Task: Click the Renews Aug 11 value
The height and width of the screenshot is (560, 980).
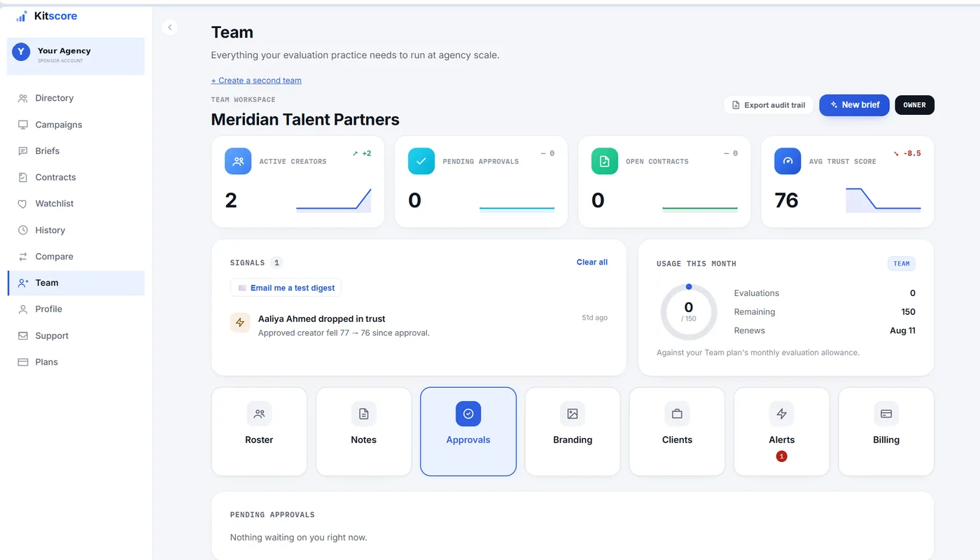Action: coord(902,330)
